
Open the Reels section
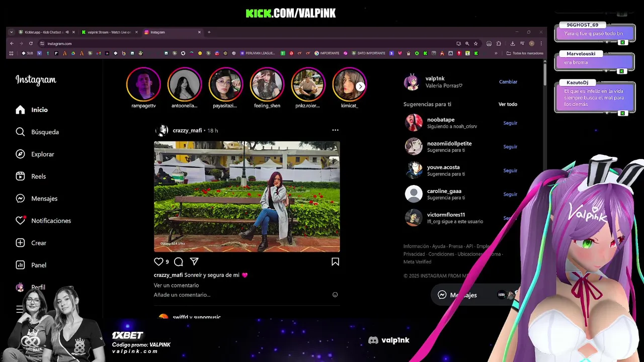point(31,176)
